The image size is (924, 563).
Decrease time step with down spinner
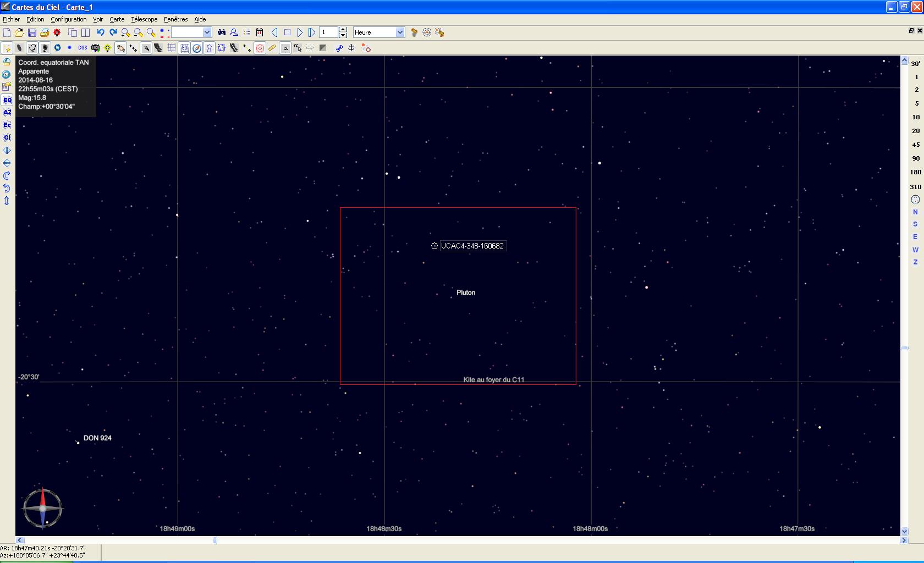[343, 35]
